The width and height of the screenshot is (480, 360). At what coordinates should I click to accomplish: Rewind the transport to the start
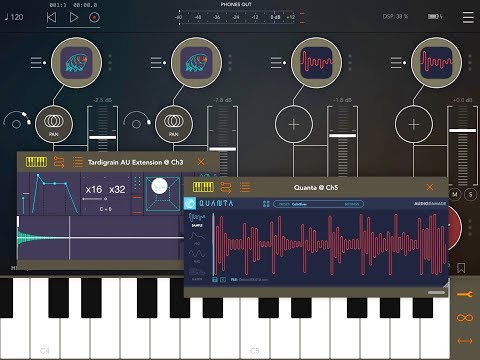[x=51, y=17]
